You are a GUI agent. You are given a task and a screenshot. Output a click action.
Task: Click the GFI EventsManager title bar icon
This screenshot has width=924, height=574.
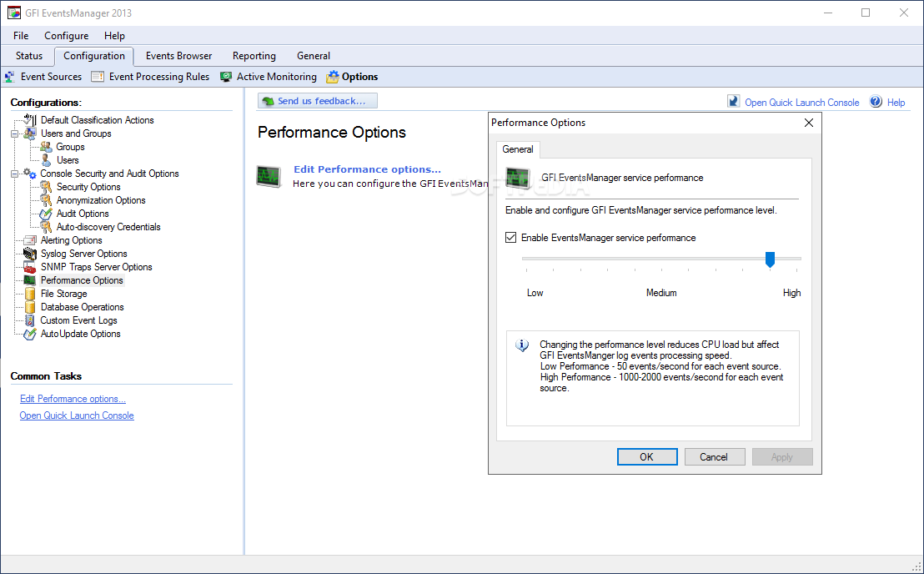[13, 13]
